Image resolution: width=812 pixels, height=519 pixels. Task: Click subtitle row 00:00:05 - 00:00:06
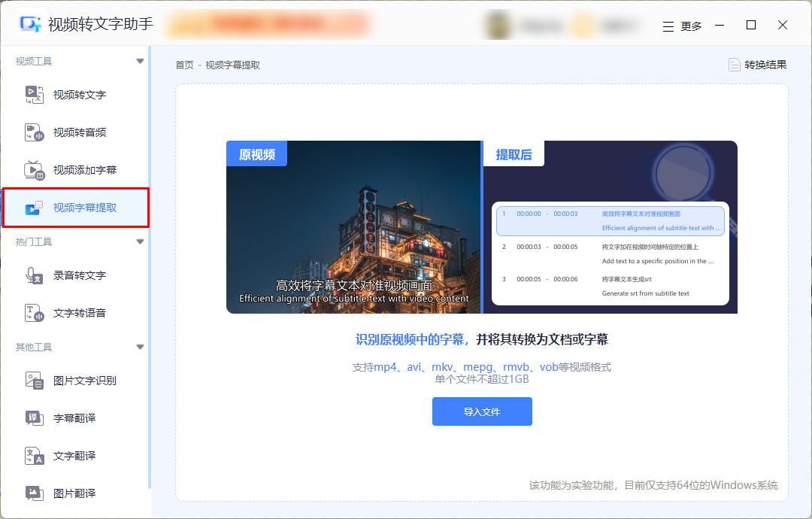(x=610, y=286)
